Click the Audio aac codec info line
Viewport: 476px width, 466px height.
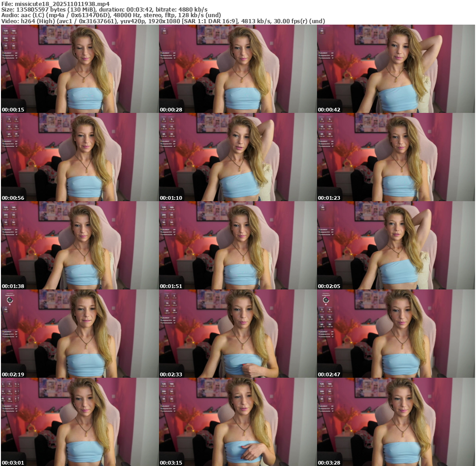[x=111, y=15]
